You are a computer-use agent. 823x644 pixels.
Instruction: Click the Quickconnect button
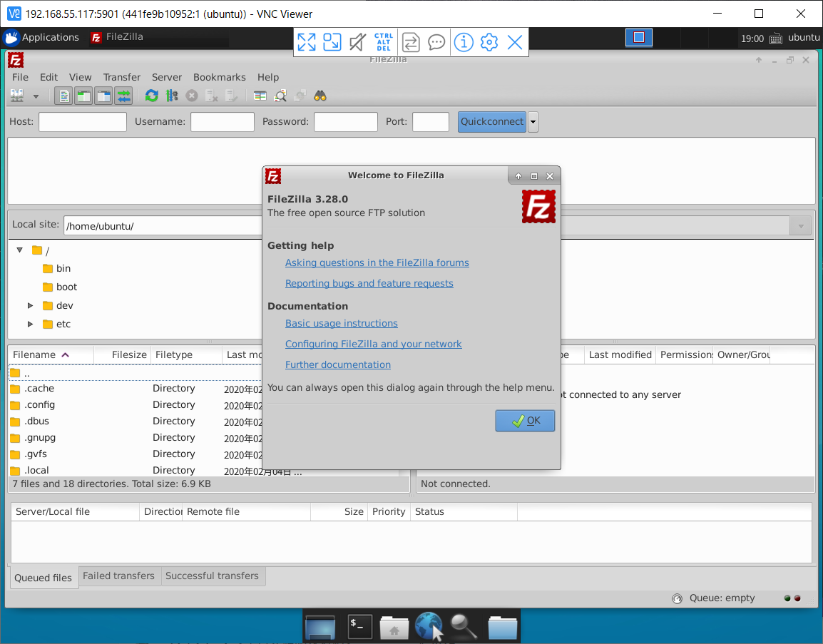coord(491,121)
